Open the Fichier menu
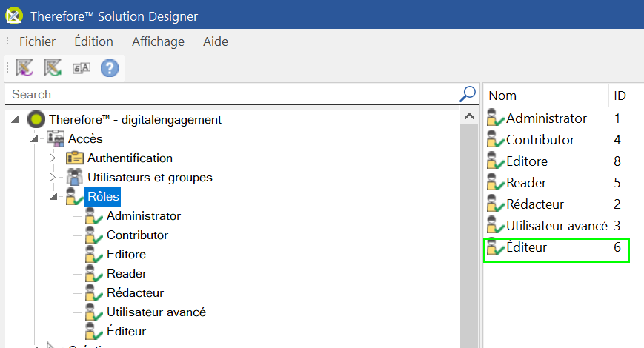Screen dimensions: 644x348 [37, 41]
